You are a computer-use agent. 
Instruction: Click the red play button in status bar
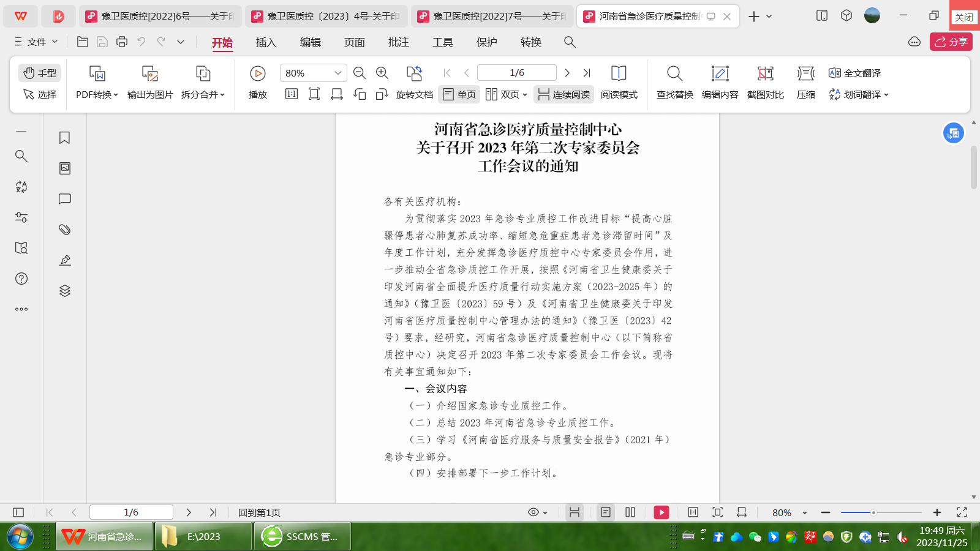pyautogui.click(x=661, y=512)
